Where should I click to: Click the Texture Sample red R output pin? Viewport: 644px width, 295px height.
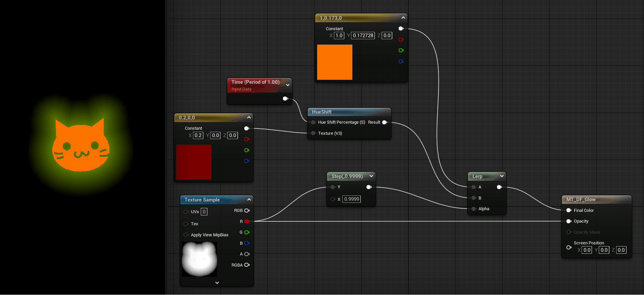247,221
